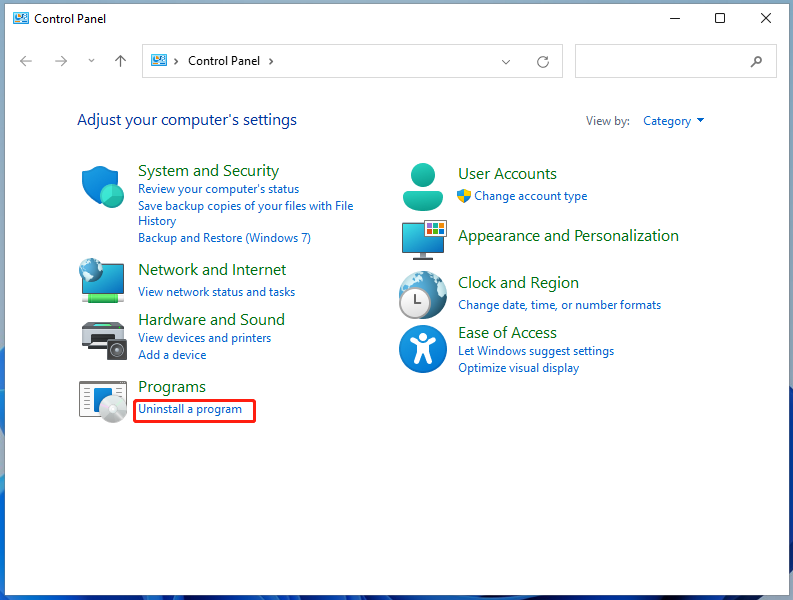Open the User Accounts person icon
This screenshot has height=600, width=793.
[x=423, y=187]
